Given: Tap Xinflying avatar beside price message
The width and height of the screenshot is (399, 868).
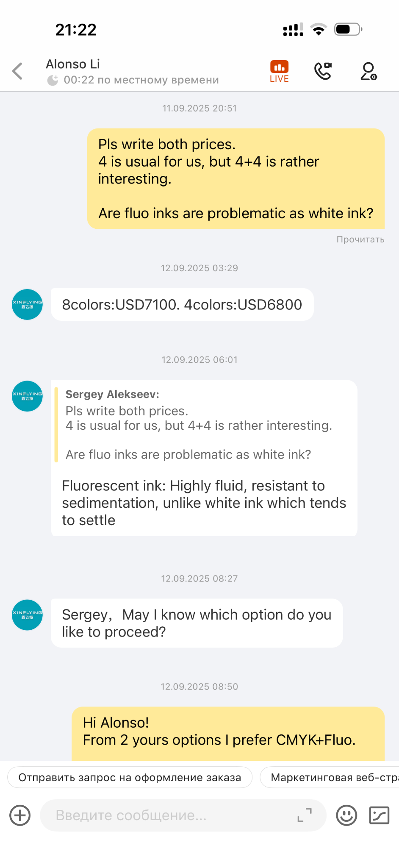Looking at the screenshot, I should point(27,304).
